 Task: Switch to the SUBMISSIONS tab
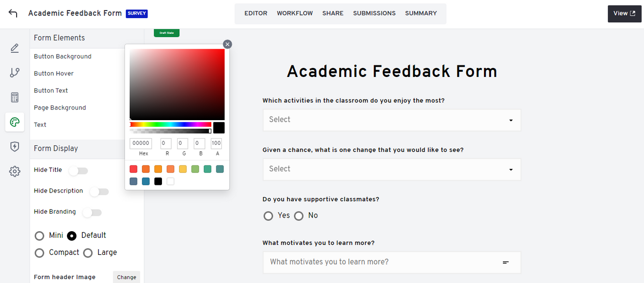(x=374, y=14)
